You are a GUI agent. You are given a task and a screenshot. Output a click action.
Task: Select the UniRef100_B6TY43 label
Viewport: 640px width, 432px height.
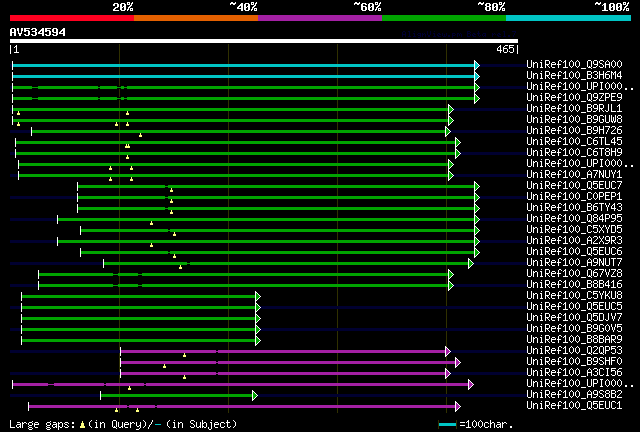coord(574,207)
